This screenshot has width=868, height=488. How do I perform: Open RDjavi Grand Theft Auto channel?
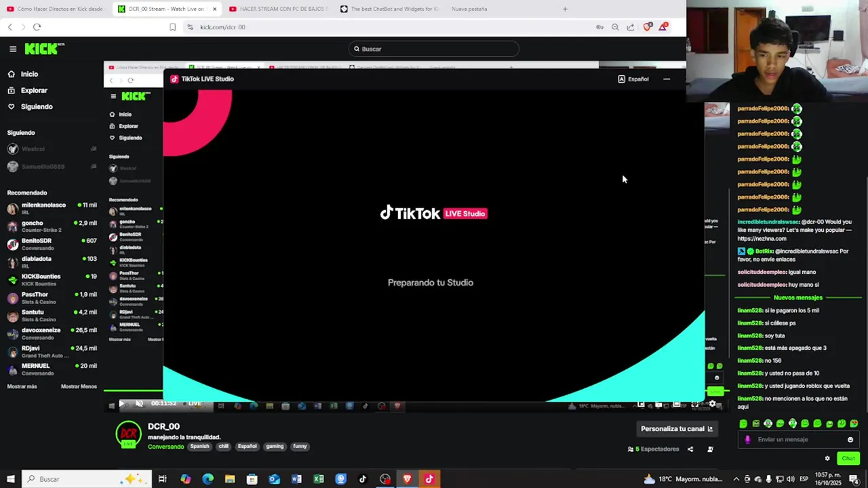pos(51,351)
